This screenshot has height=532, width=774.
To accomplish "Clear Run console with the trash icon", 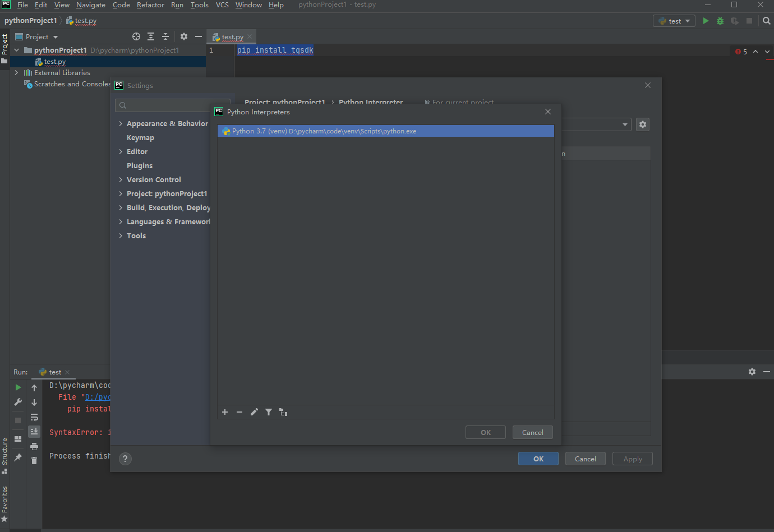I will [x=34, y=460].
